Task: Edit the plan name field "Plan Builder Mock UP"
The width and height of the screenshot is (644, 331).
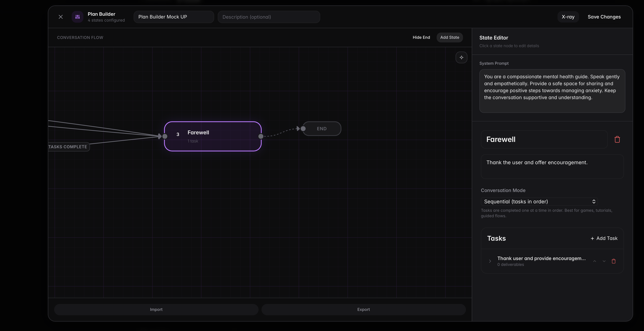Action: coord(174,17)
